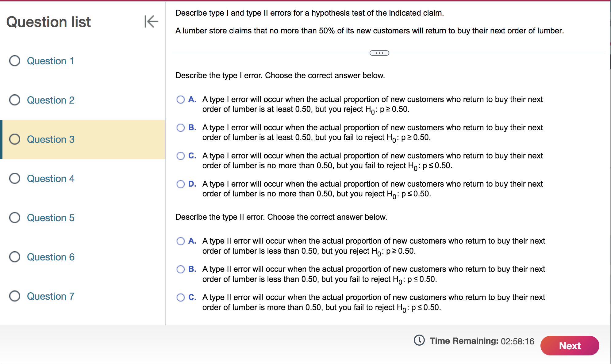611x364 pixels.
Task: Select radio button for type II answer A
Action: 181,241
